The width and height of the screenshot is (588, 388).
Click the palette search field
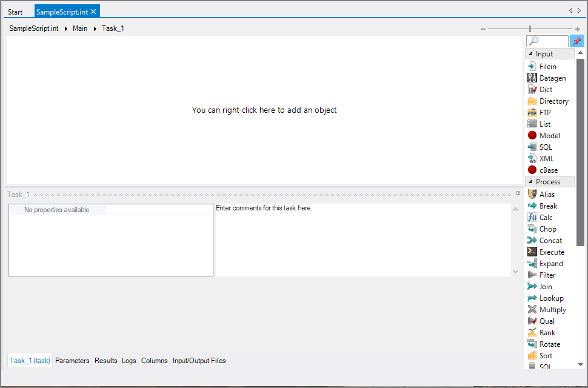(547, 41)
